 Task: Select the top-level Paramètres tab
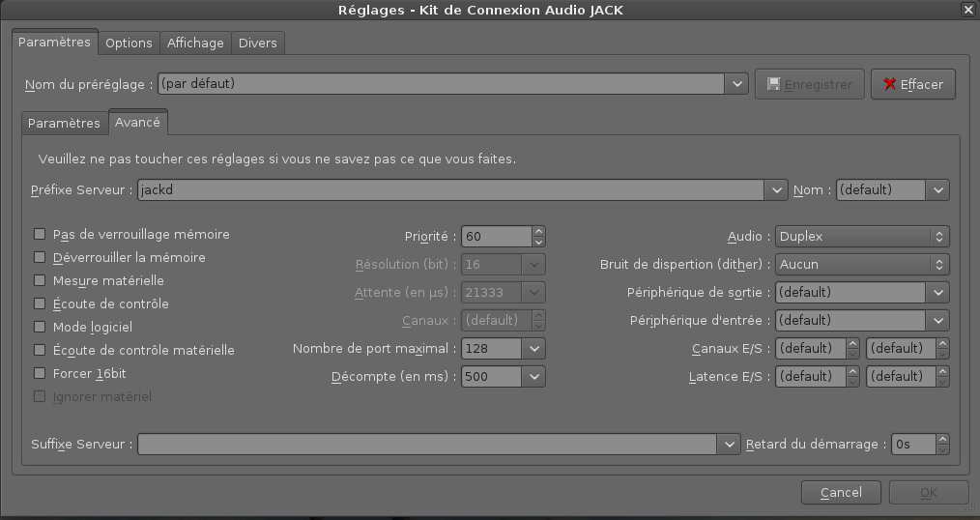pyautogui.click(x=54, y=42)
